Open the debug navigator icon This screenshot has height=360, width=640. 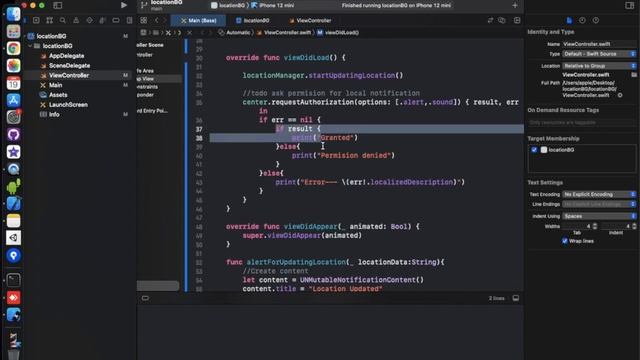tap(102, 20)
